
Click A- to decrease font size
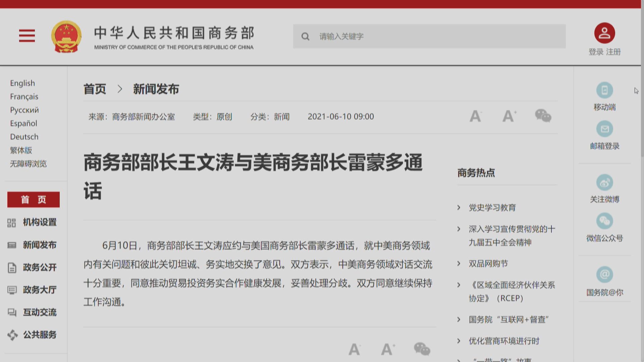click(x=475, y=116)
